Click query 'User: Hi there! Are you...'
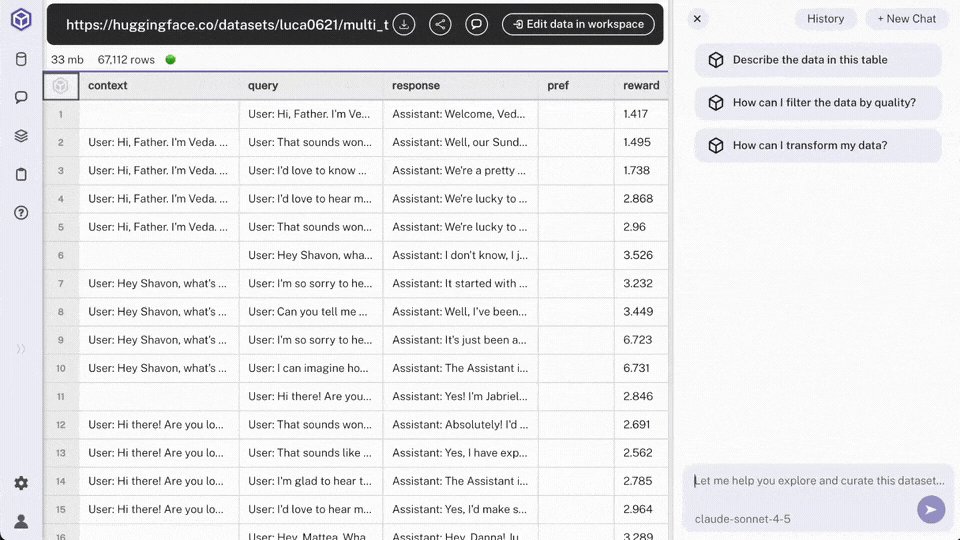 point(309,397)
